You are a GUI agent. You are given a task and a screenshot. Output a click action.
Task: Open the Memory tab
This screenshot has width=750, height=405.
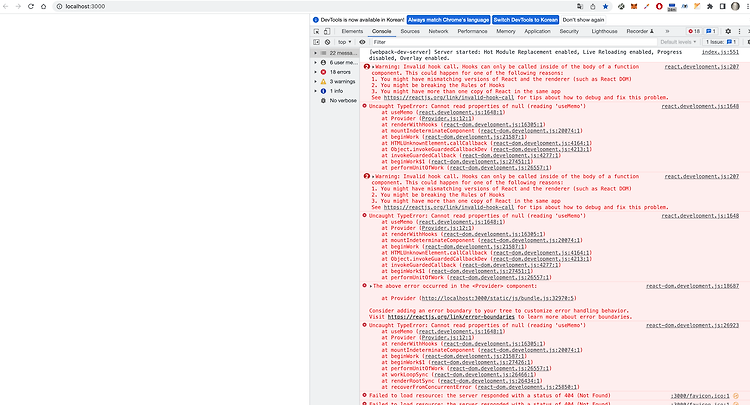point(506,31)
